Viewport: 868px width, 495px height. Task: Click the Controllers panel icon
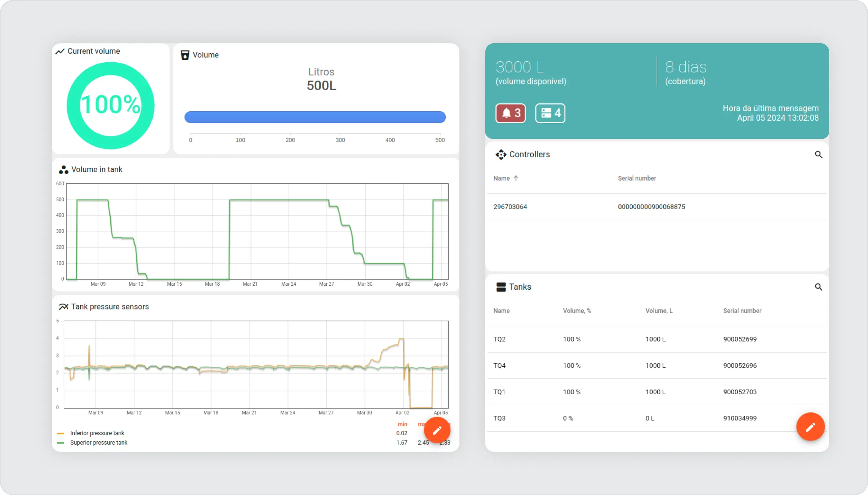click(500, 154)
